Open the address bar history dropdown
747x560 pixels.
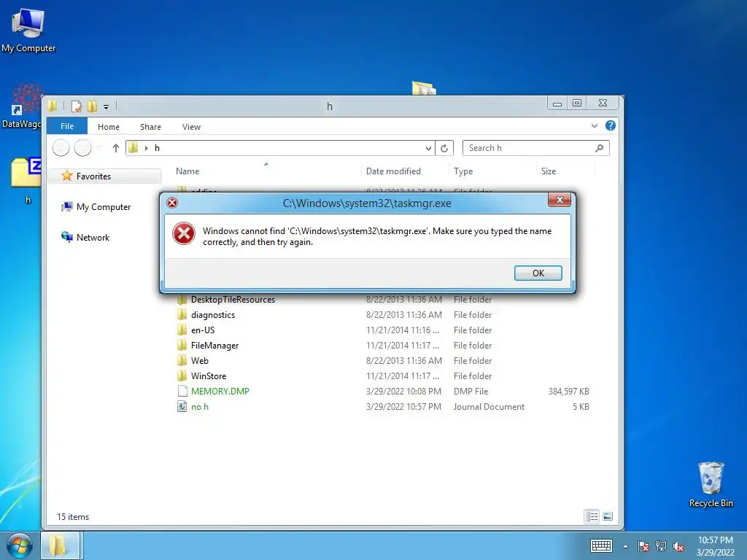[428, 148]
